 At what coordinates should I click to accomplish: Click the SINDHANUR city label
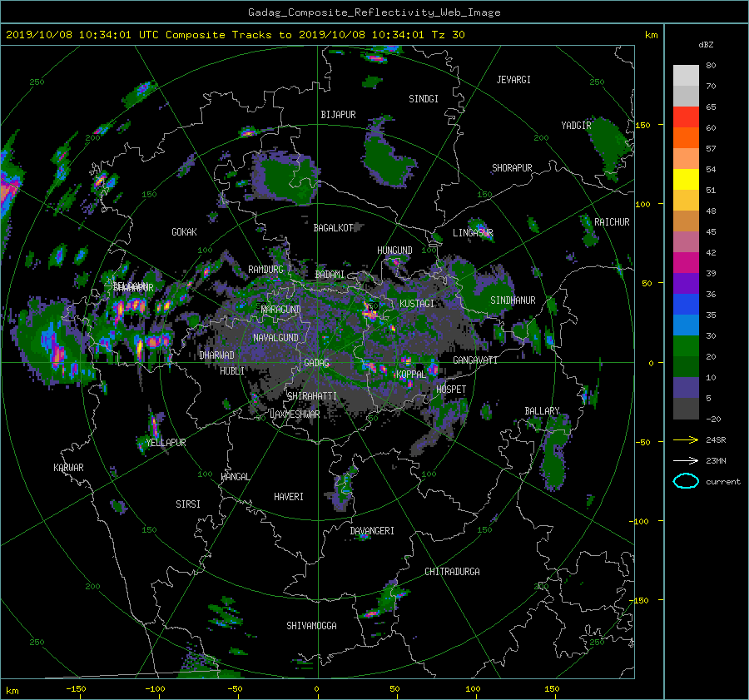513,300
